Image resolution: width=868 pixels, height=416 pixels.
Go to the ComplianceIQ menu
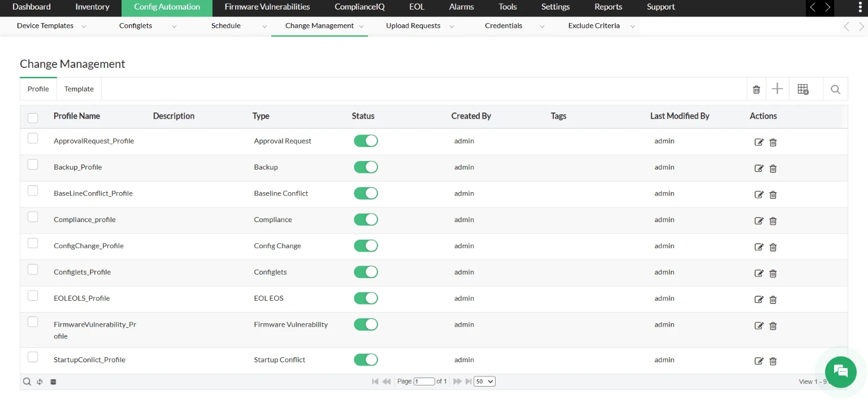coord(359,7)
